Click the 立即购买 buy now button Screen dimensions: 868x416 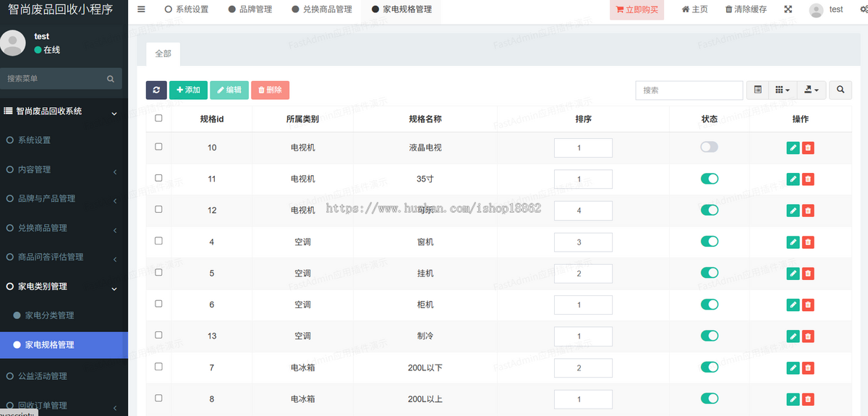click(637, 10)
